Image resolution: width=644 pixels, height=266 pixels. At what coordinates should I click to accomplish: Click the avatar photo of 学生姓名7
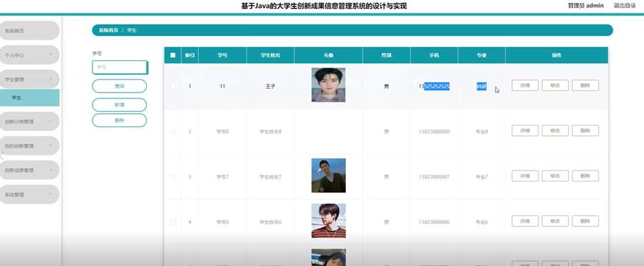tap(328, 176)
